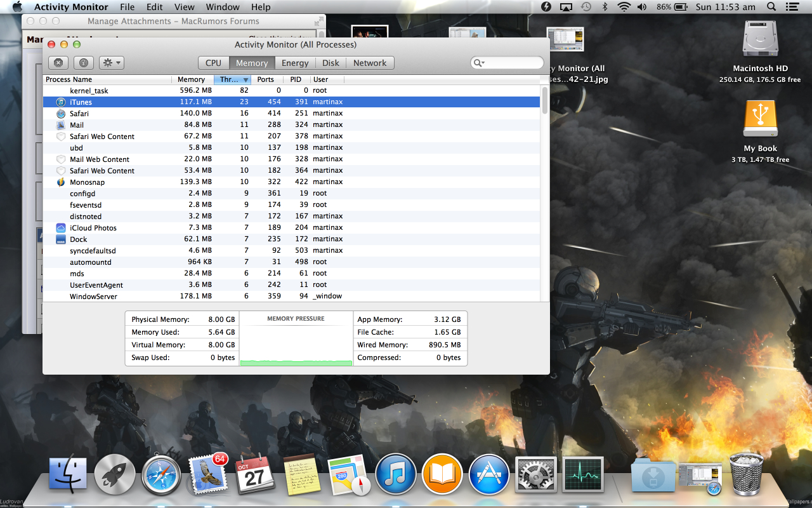The height and width of the screenshot is (508, 812).
Task: Open the gear action dropdown
Action: [x=112, y=63]
